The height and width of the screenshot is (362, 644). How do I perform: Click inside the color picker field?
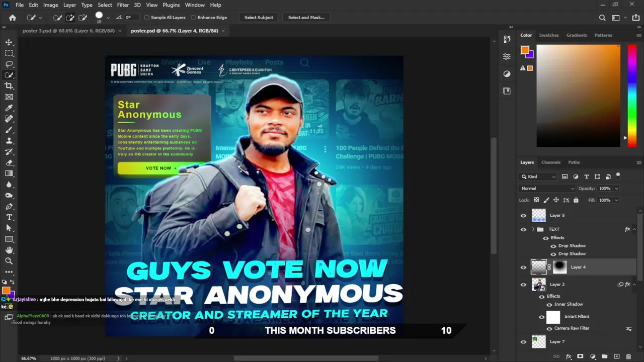(x=579, y=96)
